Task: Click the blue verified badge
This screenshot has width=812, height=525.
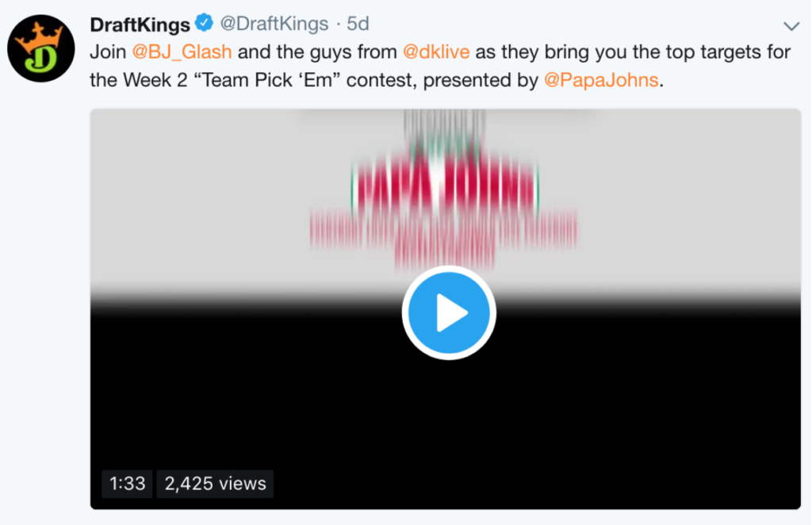Action: tap(204, 23)
